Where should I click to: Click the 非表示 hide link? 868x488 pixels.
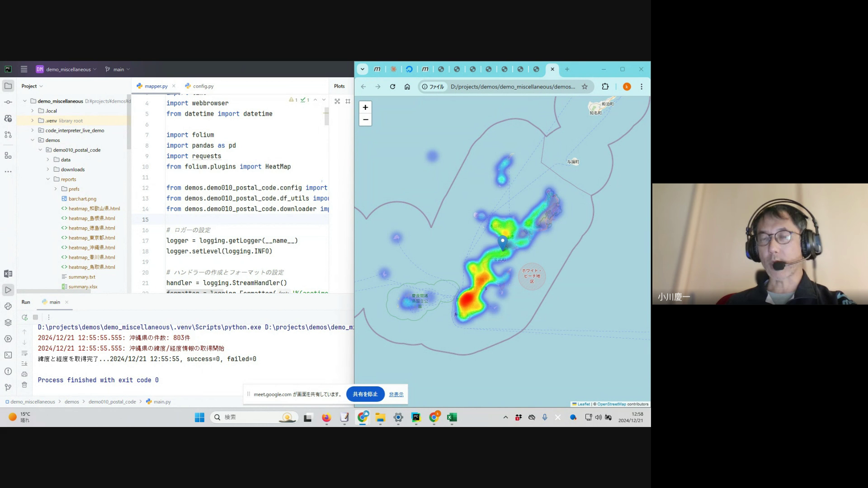(396, 394)
